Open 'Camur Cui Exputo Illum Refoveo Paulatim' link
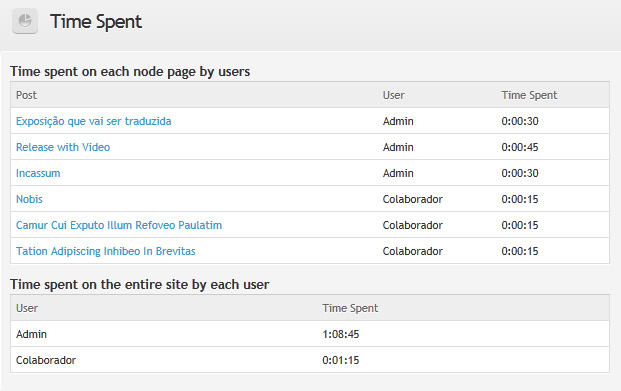Viewport: 621px width, 391px height. click(x=119, y=225)
